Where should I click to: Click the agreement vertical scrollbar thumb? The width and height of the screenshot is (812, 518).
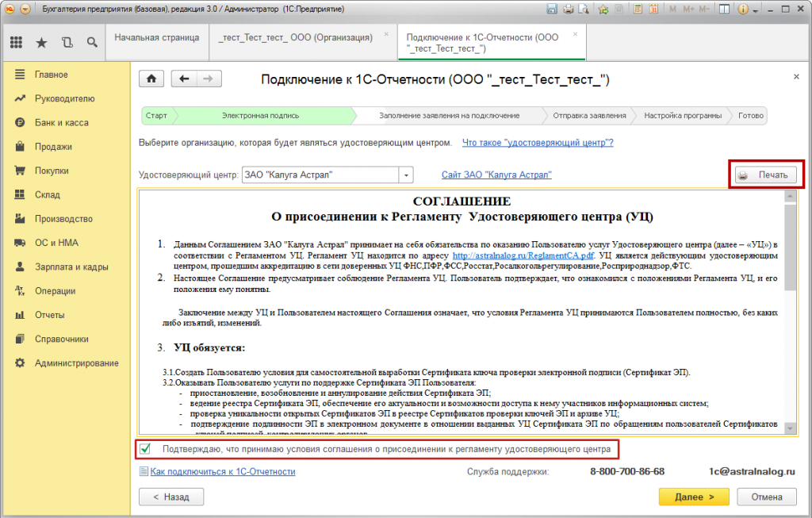[x=790, y=247]
